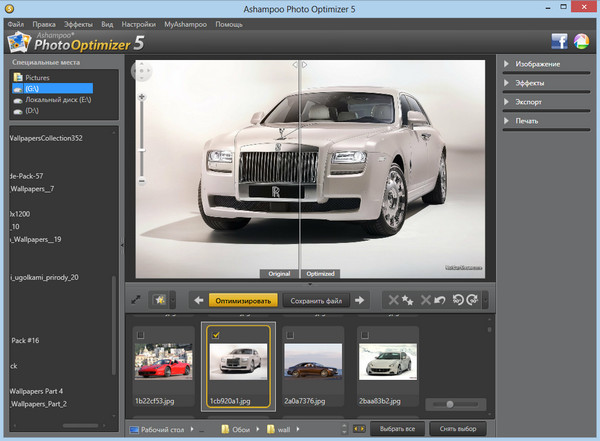
Task: Rotate image 90 degrees clockwise
Action: [472, 300]
